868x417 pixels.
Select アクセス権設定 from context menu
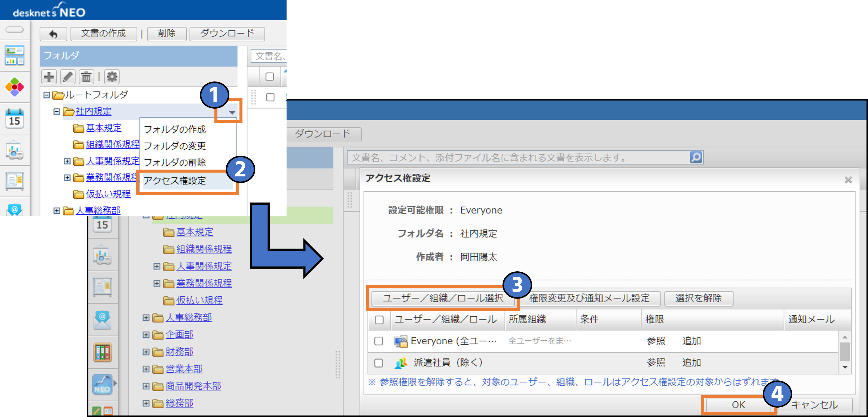175,181
